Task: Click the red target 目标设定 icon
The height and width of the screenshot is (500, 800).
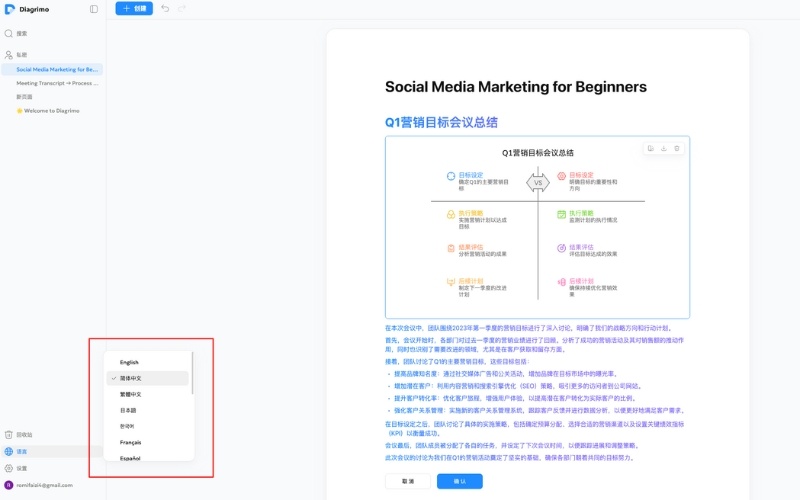Action: (561, 176)
